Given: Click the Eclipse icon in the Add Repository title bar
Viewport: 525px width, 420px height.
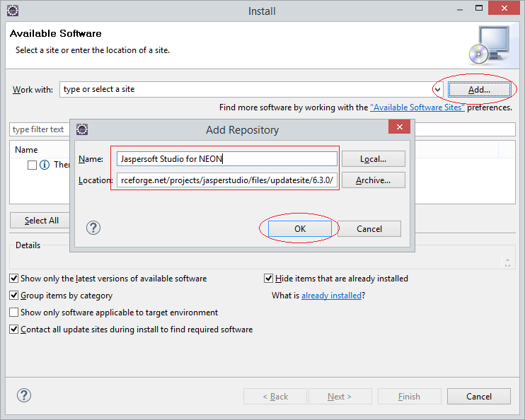Looking at the screenshot, I should [x=82, y=129].
